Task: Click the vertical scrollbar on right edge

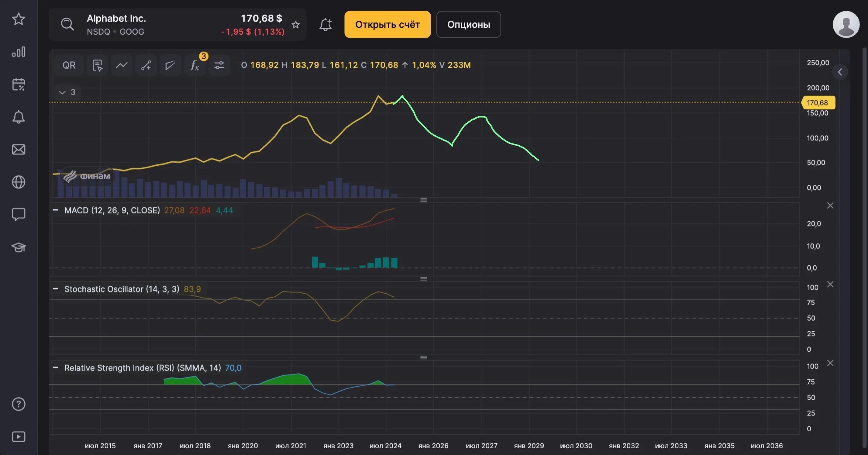Action: (864, 247)
